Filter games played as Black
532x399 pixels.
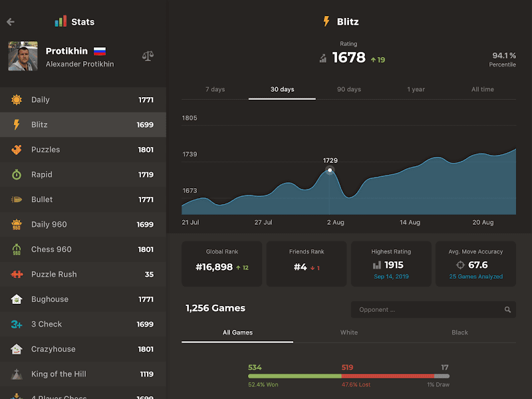click(460, 332)
